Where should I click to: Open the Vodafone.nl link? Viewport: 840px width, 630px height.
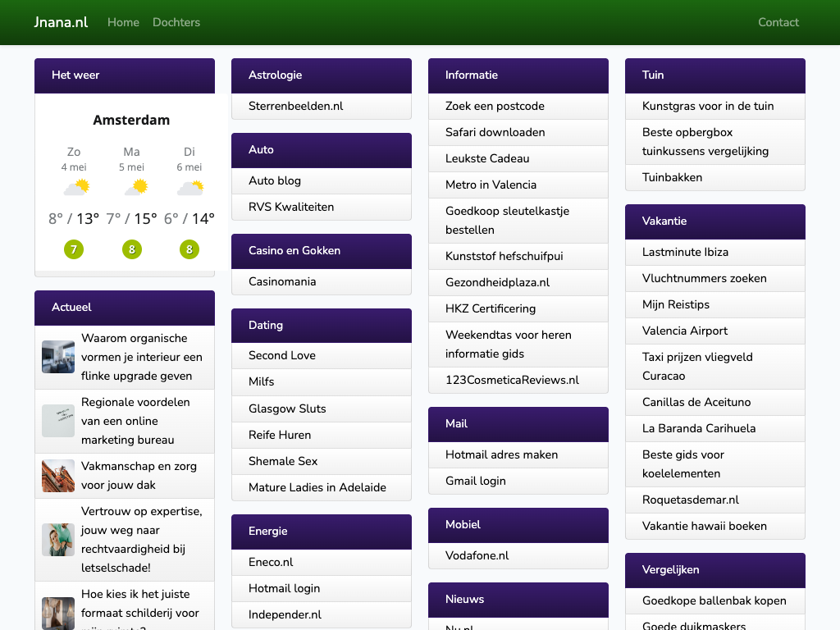click(x=477, y=555)
